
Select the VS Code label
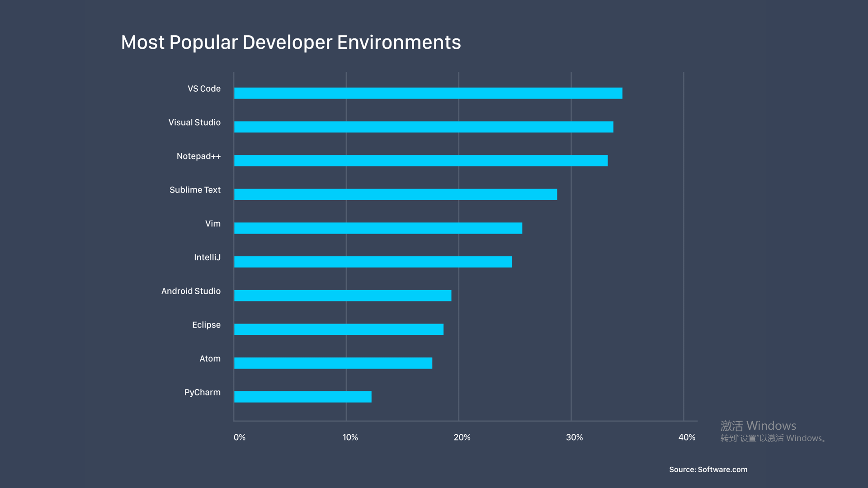click(204, 89)
